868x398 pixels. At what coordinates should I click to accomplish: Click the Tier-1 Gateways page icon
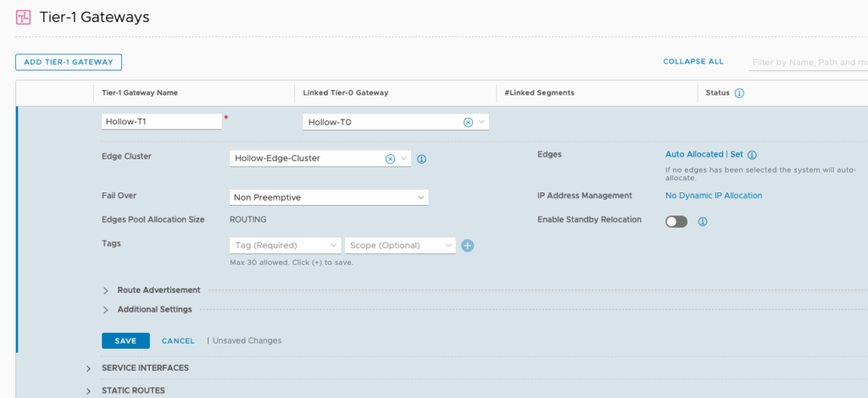click(23, 17)
